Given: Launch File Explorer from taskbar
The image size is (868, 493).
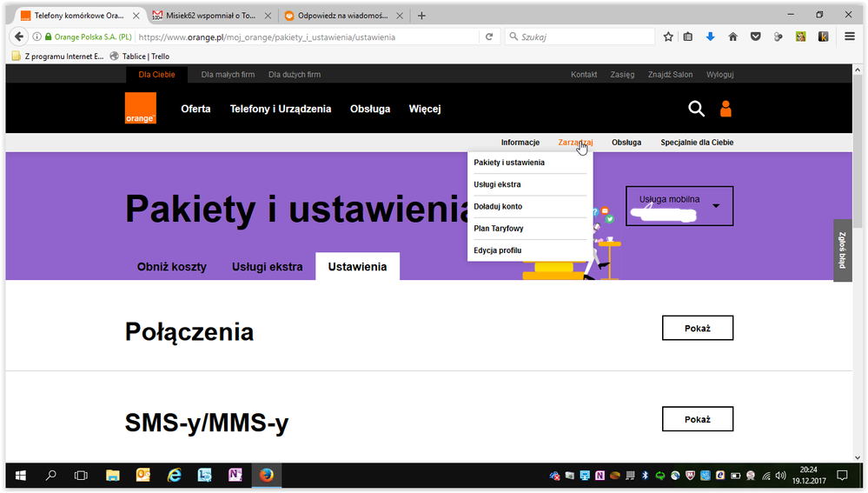Looking at the screenshot, I should (x=113, y=476).
